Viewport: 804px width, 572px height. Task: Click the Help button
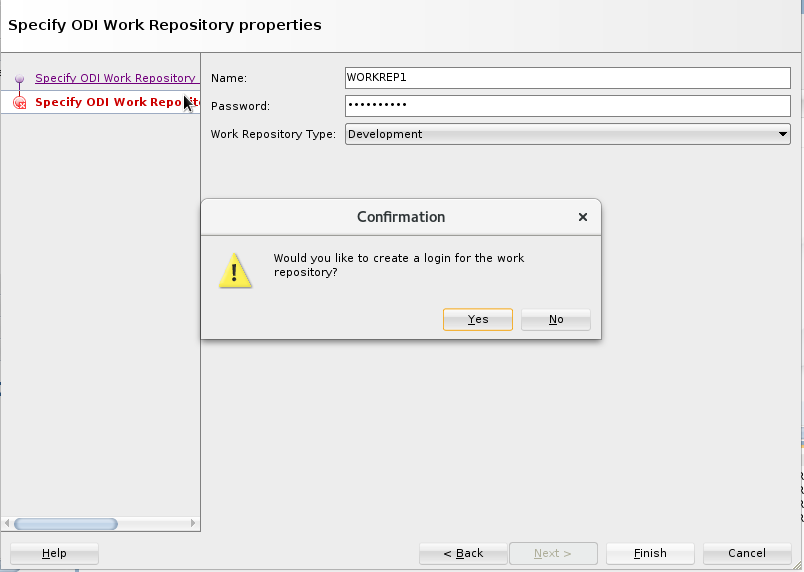click(54, 554)
